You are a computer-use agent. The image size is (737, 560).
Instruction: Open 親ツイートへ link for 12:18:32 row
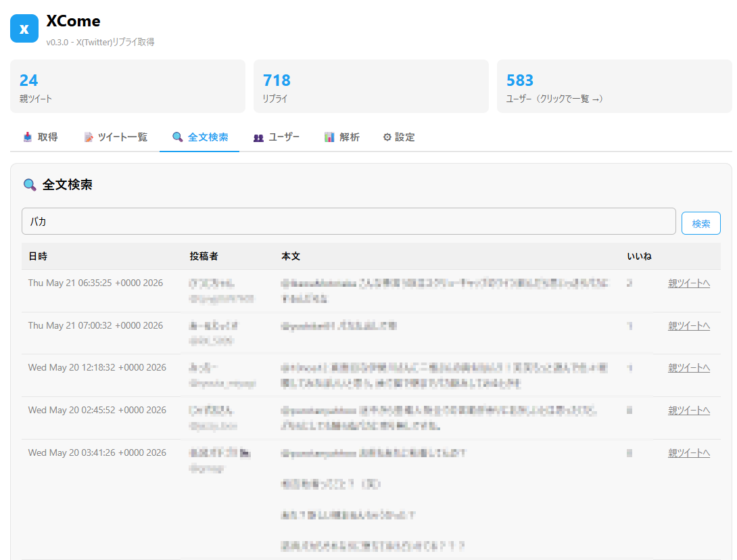coord(688,368)
